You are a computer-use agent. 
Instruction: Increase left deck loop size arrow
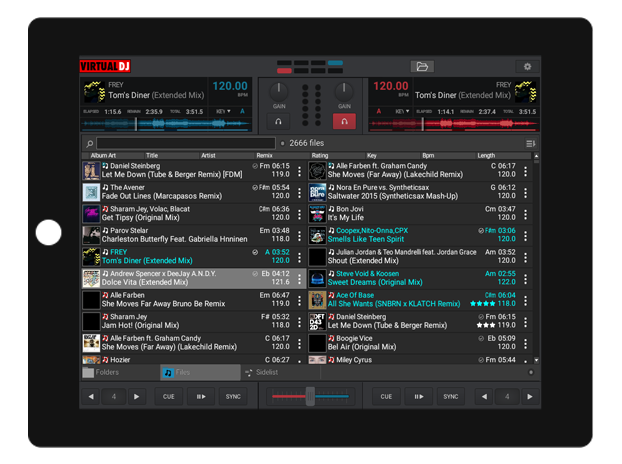[136, 396]
